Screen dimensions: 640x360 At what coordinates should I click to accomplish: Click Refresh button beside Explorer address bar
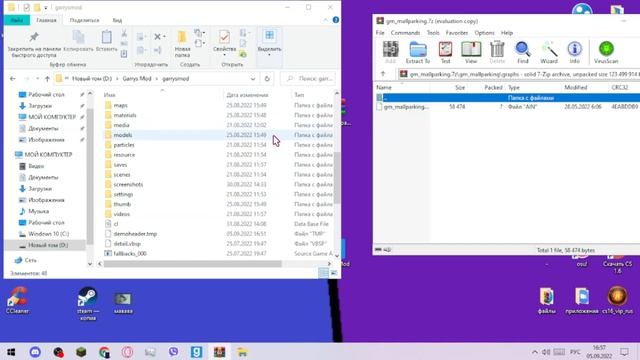[x=267, y=78]
